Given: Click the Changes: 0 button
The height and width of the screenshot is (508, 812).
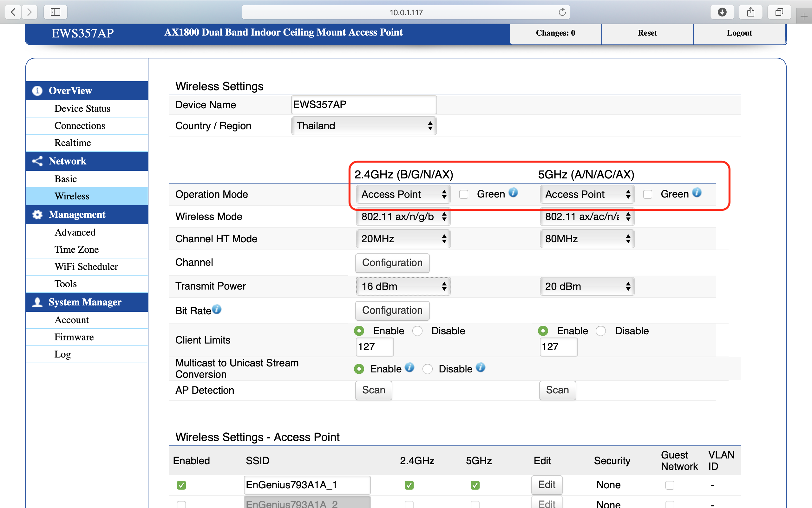Looking at the screenshot, I should pos(555,33).
